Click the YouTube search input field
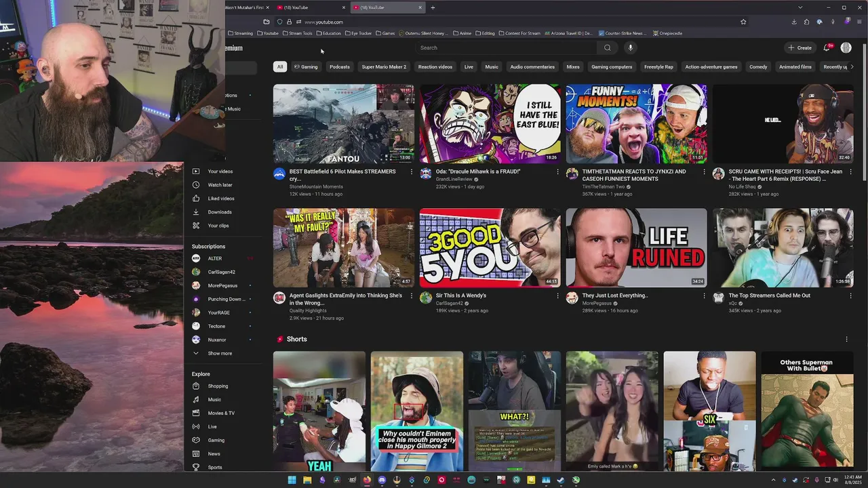Image resolution: width=868 pixels, height=488 pixels. coord(507,47)
